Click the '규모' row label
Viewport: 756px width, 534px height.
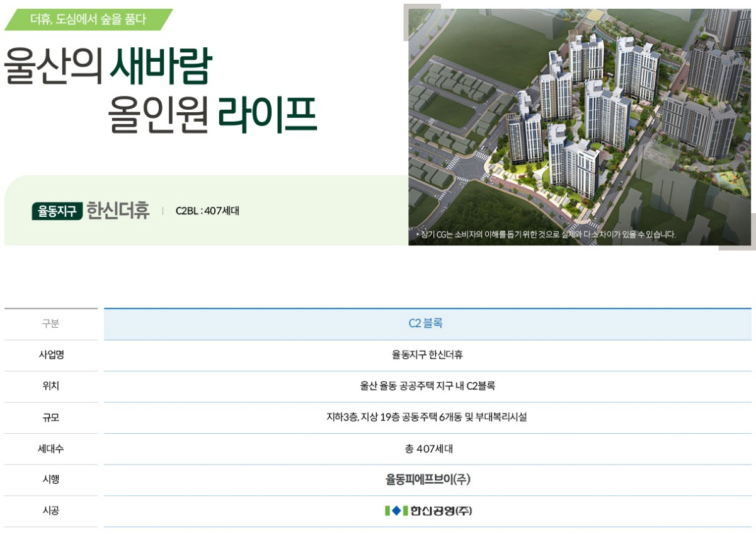(51, 417)
